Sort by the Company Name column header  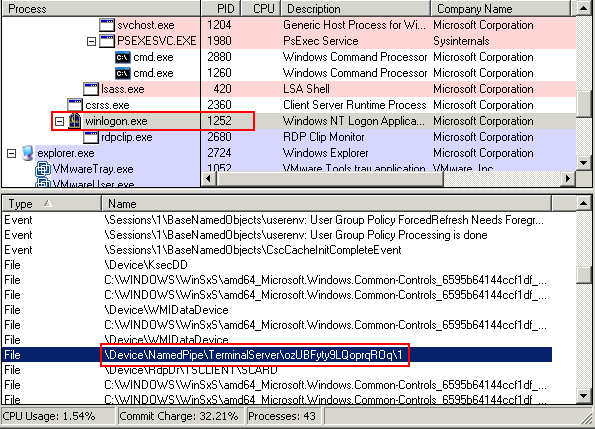pos(500,8)
